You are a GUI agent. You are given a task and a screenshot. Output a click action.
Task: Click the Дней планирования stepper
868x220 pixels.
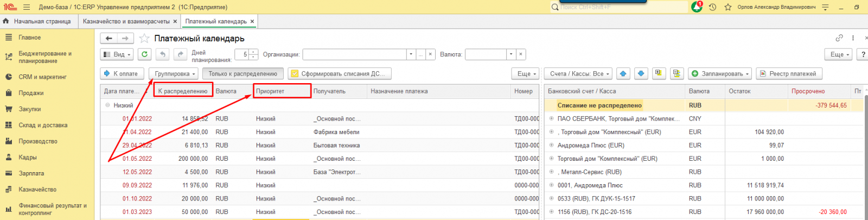point(253,54)
